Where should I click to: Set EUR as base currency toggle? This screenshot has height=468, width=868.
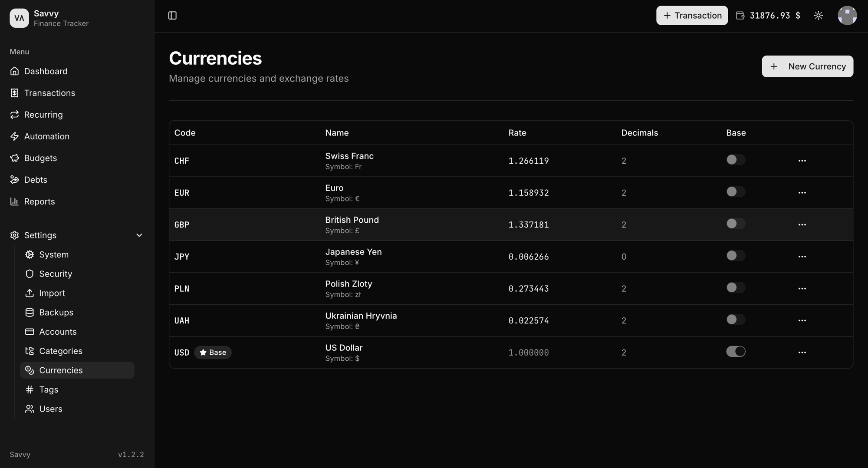tap(736, 192)
